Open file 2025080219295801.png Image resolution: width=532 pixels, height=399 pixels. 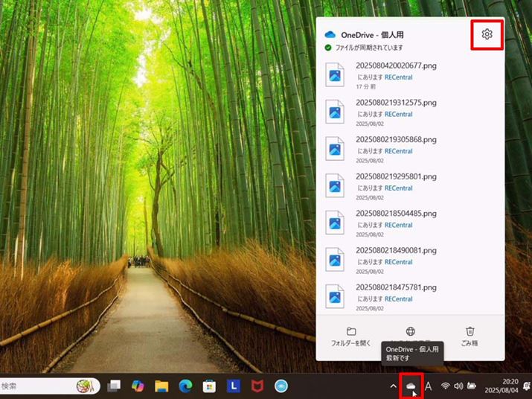click(x=396, y=176)
